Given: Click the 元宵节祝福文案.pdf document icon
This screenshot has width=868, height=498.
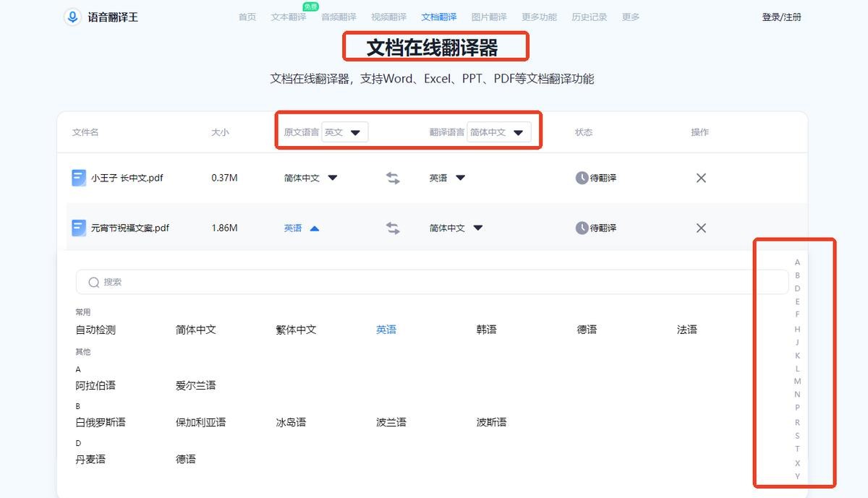Looking at the screenshot, I should point(79,228).
